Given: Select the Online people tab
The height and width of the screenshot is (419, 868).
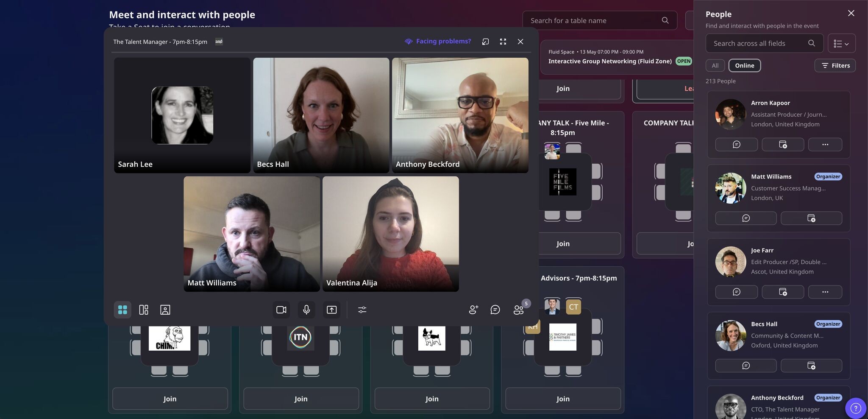Looking at the screenshot, I should point(744,65).
